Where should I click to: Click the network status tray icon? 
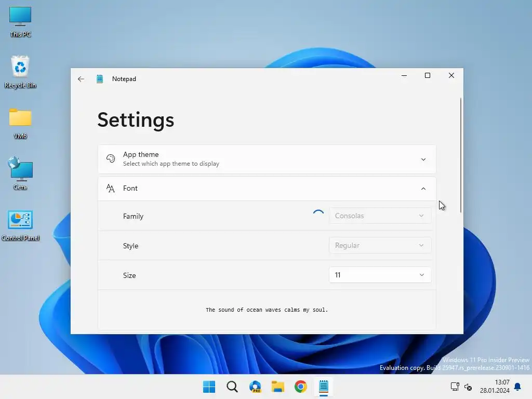click(455, 387)
